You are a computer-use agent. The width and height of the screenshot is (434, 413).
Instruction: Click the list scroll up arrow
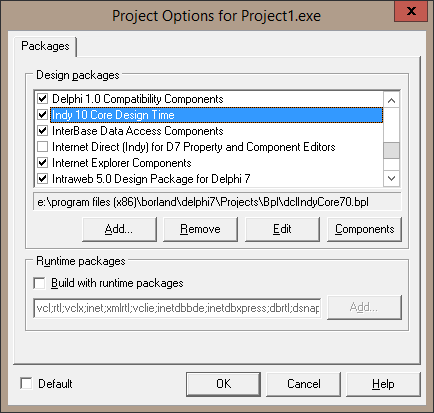pyautogui.click(x=392, y=100)
